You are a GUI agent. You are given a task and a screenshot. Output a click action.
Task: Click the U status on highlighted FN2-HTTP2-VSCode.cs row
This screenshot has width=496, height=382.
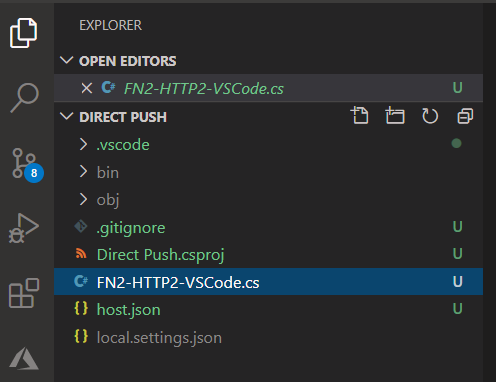[x=457, y=282]
